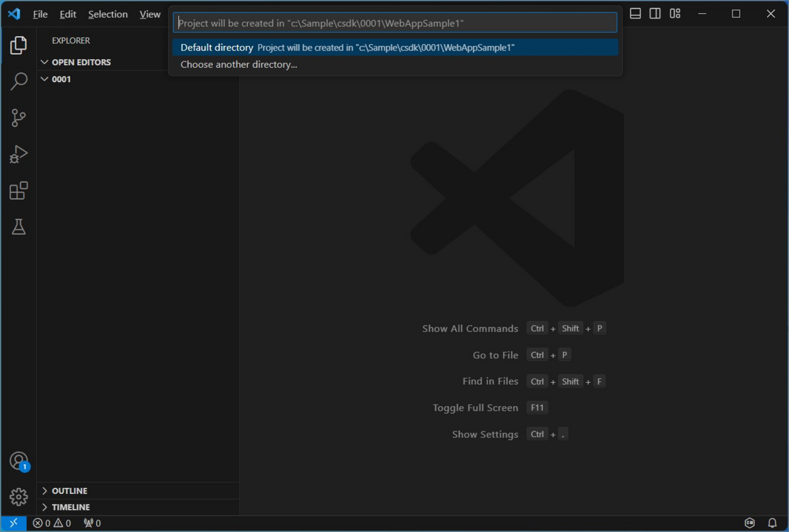Screen dimensions: 789x532
Task: Click the Go to File label
Action: coord(496,355)
